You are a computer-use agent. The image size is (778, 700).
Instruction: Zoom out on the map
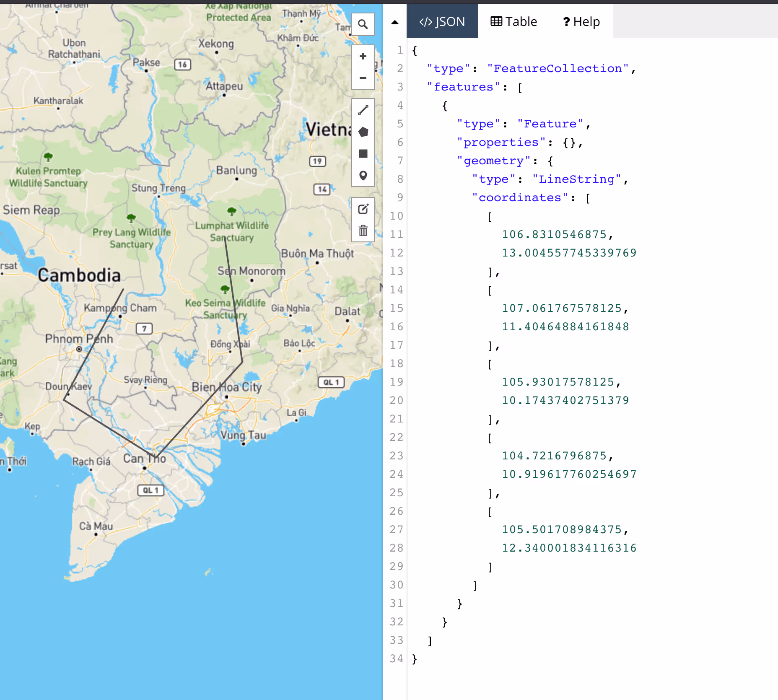(363, 78)
